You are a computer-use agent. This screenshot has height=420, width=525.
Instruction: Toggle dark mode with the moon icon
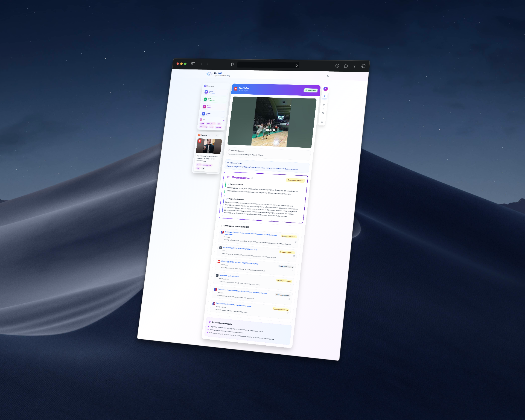pyautogui.click(x=328, y=76)
